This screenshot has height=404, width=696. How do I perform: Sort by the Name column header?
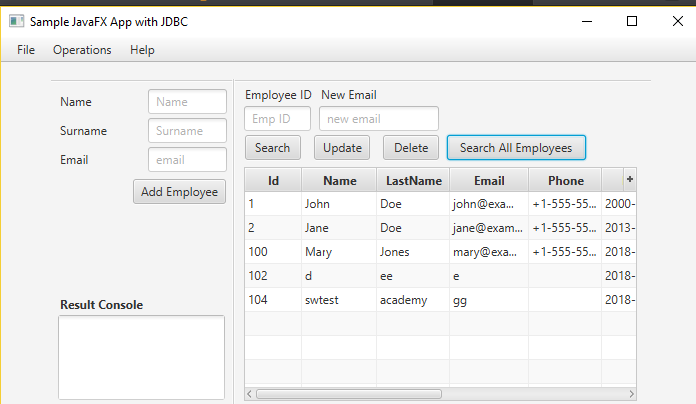[340, 181]
